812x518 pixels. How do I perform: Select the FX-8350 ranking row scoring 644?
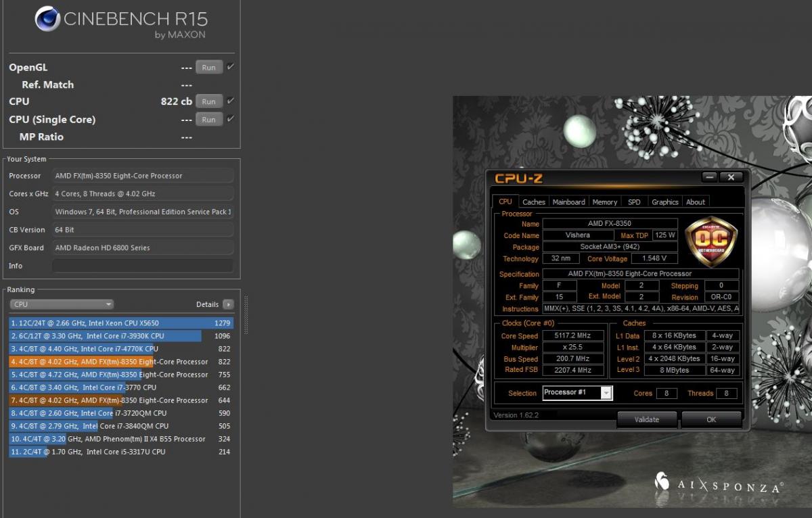(x=121, y=400)
